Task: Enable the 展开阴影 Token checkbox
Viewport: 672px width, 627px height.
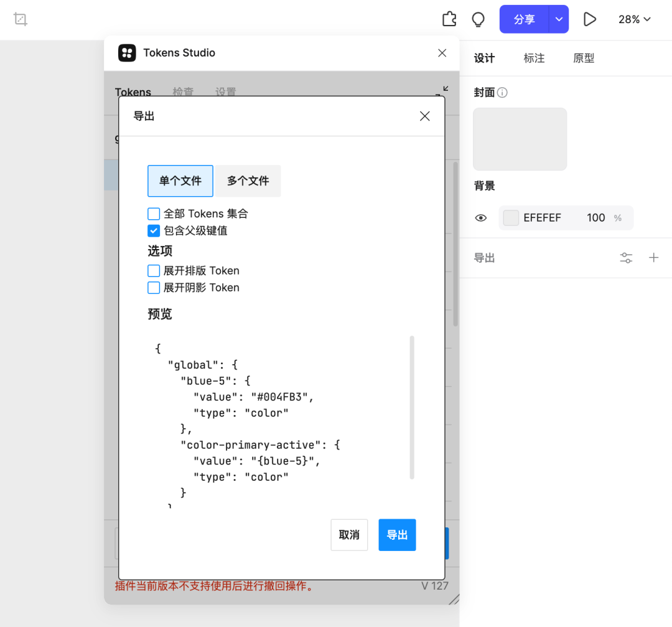Action: pyautogui.click(x=154, y=287)
